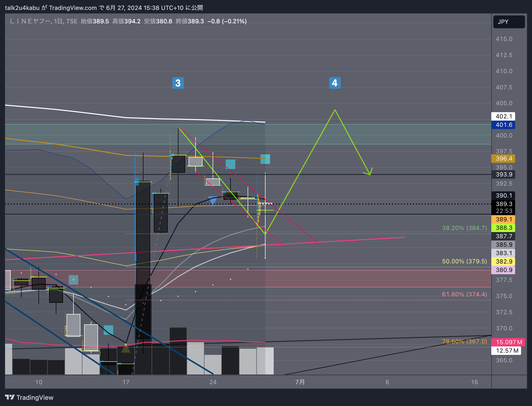Viewport: 532px width, 406px height.
Task: Click the 22:53 countdown label
Action: tap(504, 211)
